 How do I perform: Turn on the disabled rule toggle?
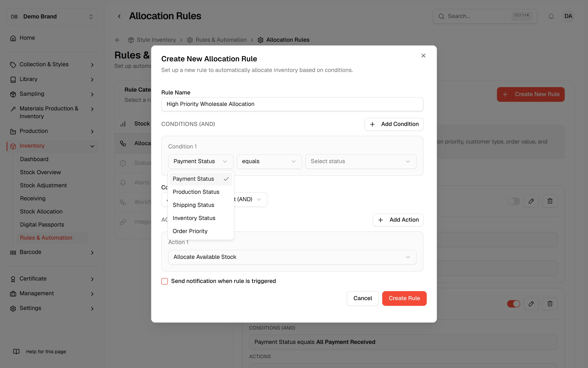coord(513,201)
